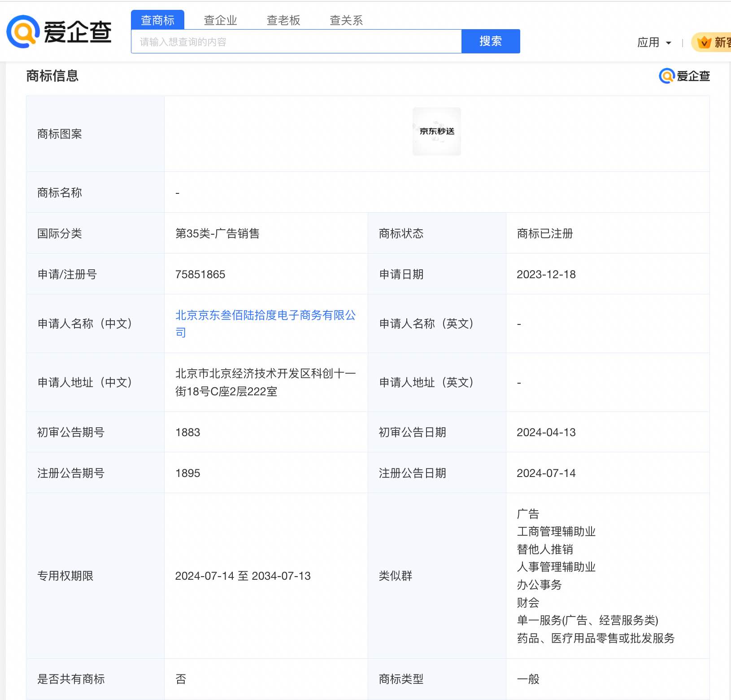Click the search input field
The height and width of the screenshot is (700, 731).
(x=296, y=41)
